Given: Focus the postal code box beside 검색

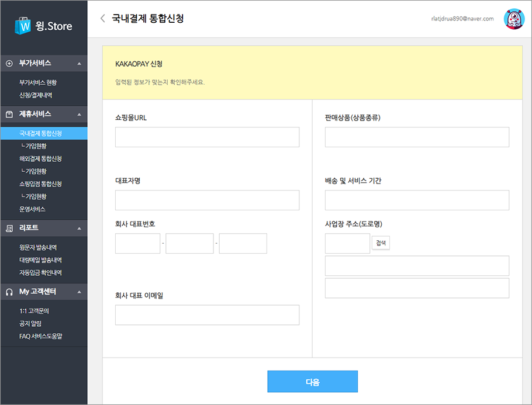Looking at the screenshot, I should click(x=347, y=244).
